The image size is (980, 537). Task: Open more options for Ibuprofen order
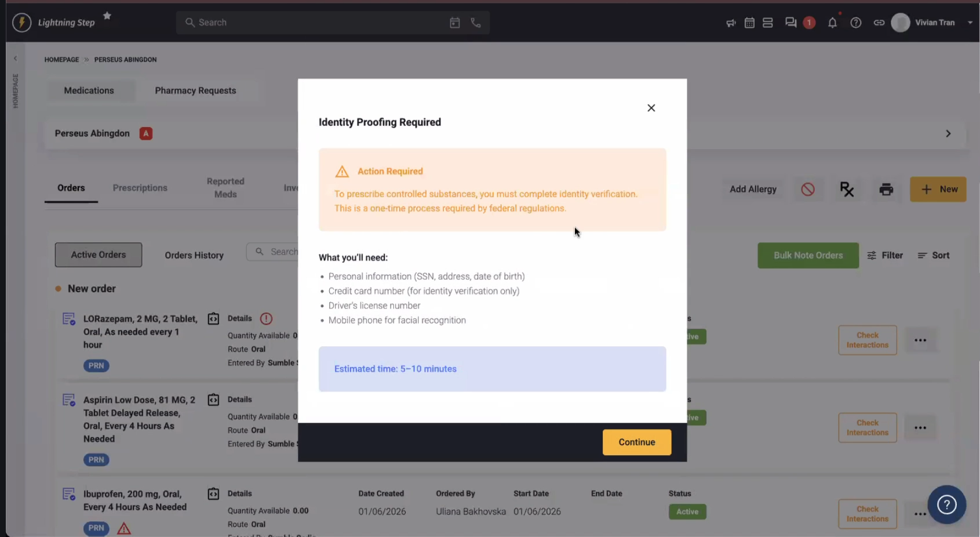(920, 514)
